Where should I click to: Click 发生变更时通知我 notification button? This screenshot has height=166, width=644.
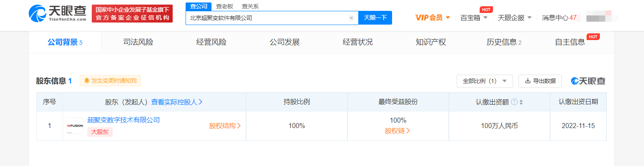[x=110, y=80]
